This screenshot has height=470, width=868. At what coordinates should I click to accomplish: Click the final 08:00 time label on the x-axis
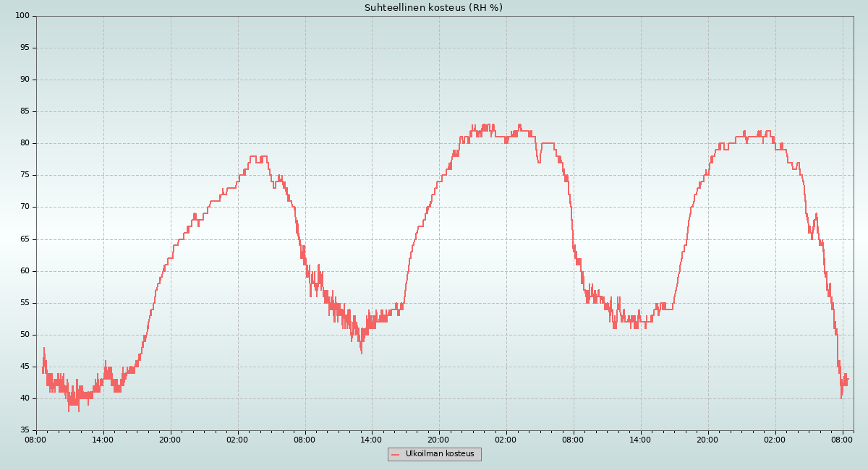[843, 440]
